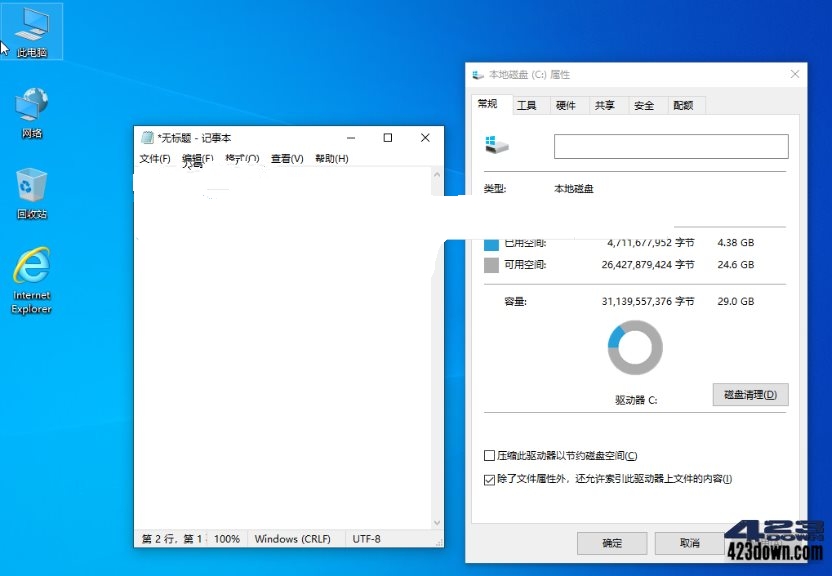Switch to the 配额 tab
The image size is (832, 576).
click(x=684, y=104)
